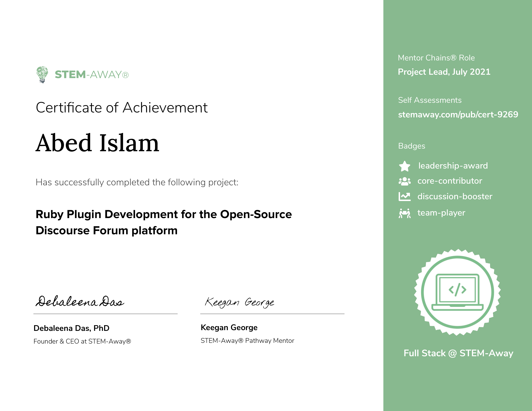This screenshot has height=411, width=532.
Task: Click the laptop code seal badge
Action: [458, 292]
